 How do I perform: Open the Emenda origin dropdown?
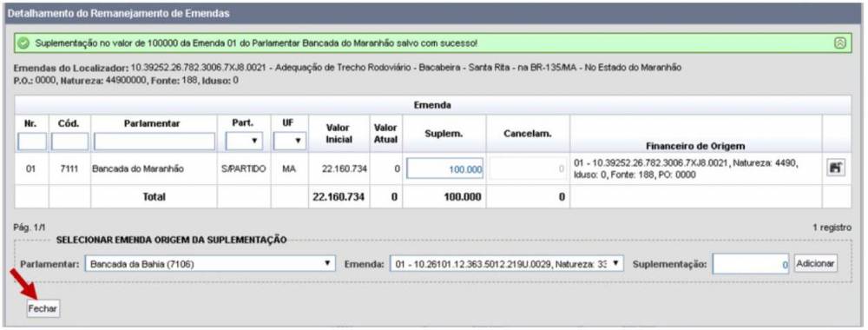click(507, 264)
